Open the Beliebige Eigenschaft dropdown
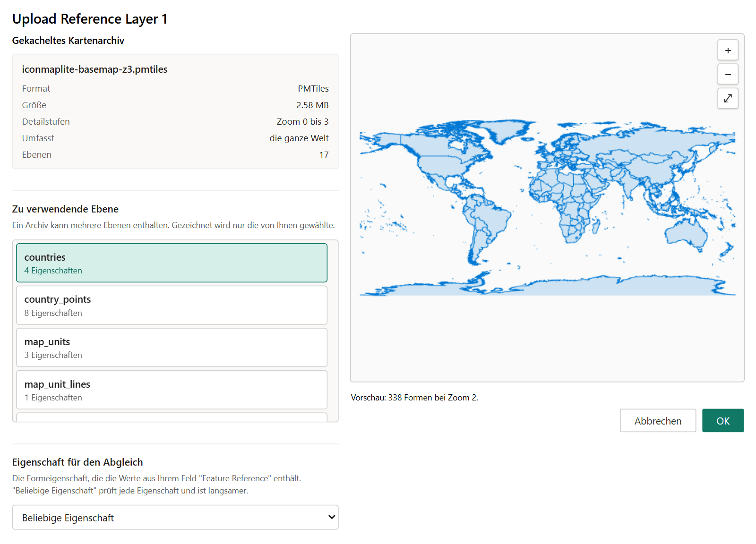 175,518
